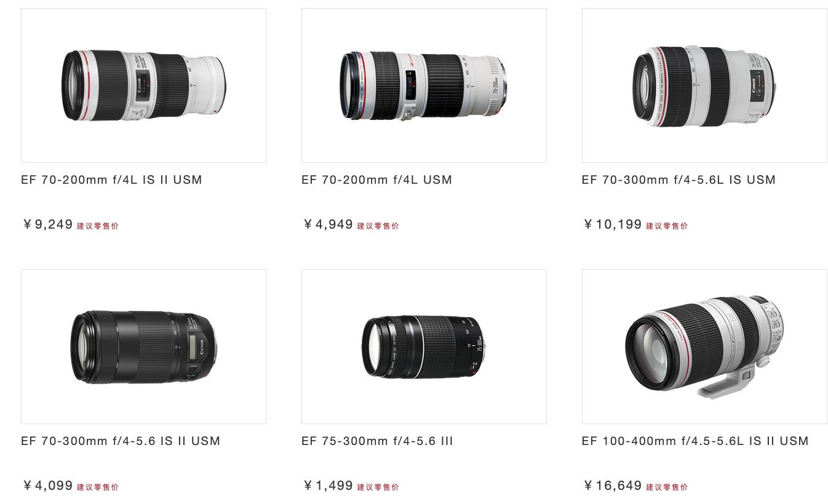Open the EF 70-300mm f/4-5.6 IS II USM image
The height and width of the screenshot is (504, 828).
(x=143, y=347)
